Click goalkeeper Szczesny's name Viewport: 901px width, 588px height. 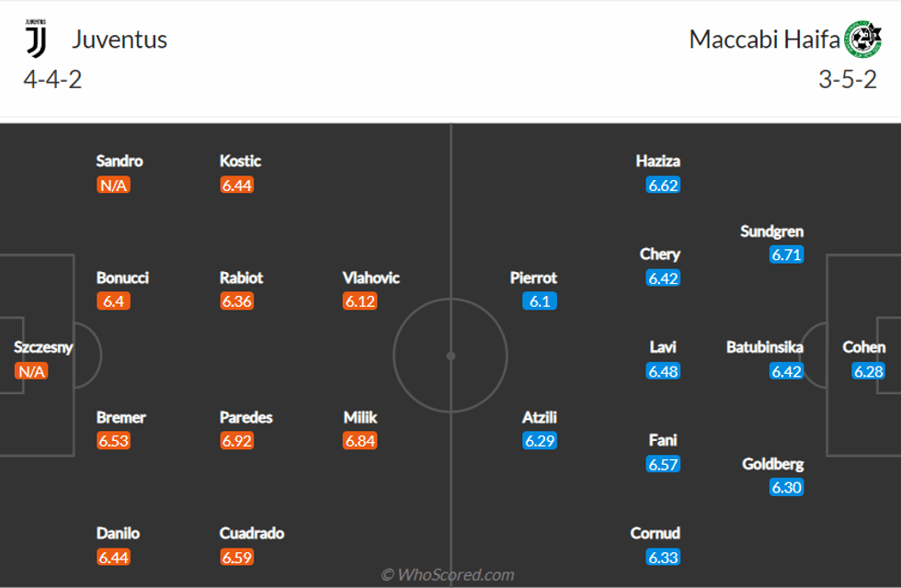click(43, 347)
